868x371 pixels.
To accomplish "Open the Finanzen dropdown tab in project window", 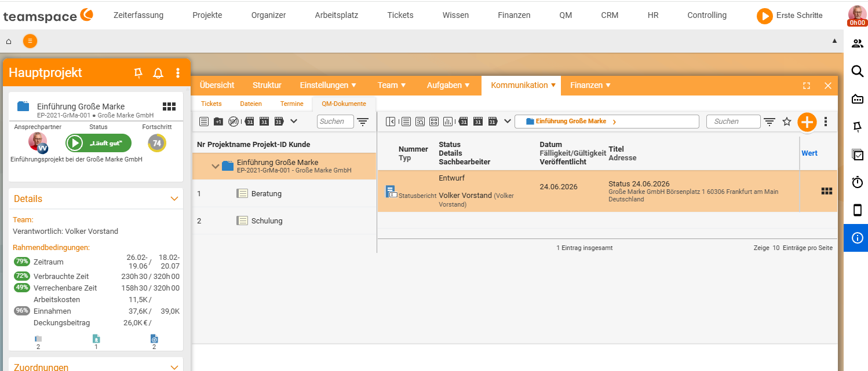I will [x=590, y=85].
